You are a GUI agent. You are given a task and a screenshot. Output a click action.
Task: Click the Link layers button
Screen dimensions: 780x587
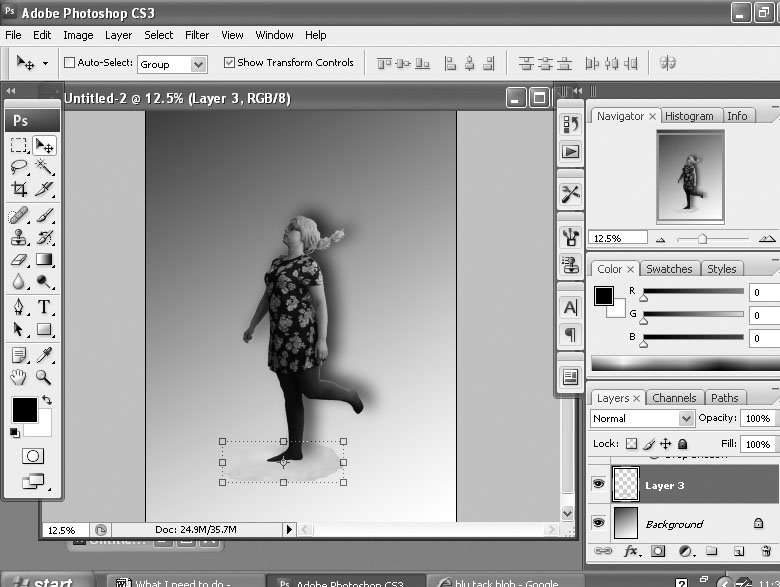(603, 551)
